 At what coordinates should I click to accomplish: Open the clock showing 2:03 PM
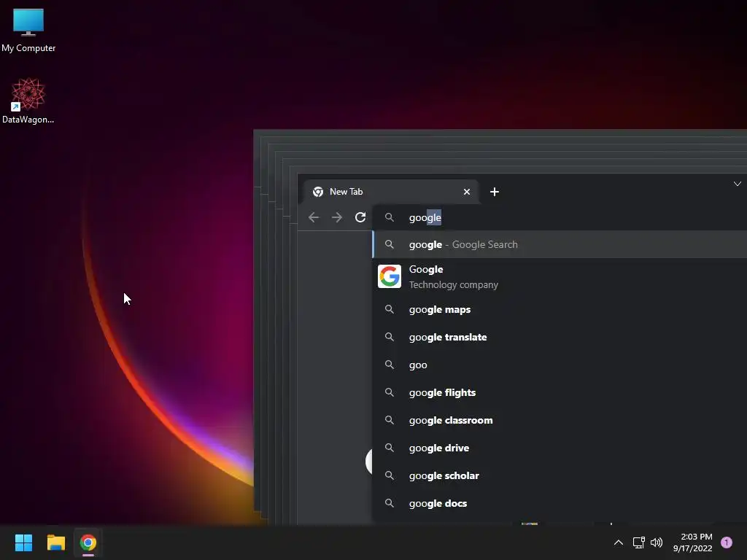click(692, 542)
